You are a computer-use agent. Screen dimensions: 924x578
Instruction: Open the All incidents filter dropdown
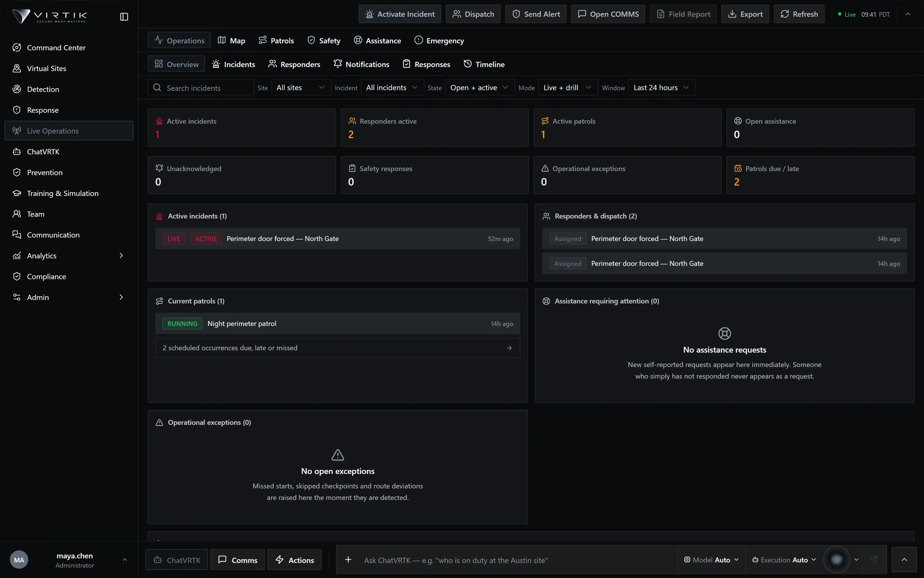point(392,88)
